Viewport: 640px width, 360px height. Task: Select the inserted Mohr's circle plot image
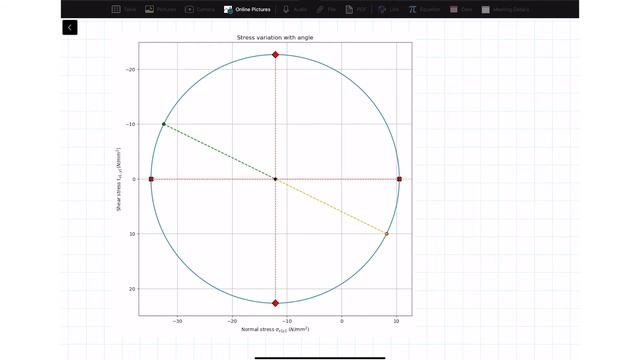tap(265, 183)
